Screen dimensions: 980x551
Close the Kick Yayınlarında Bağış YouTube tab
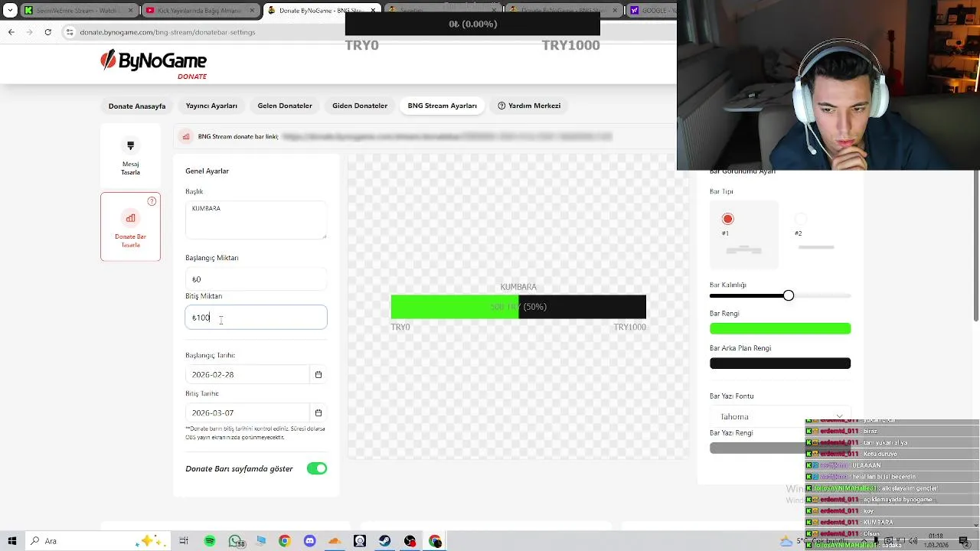(250, 11)
